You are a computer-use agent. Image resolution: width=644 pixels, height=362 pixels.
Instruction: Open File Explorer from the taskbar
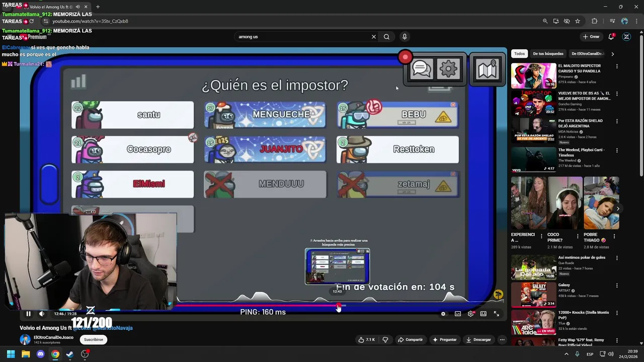[x=26, y=354]
